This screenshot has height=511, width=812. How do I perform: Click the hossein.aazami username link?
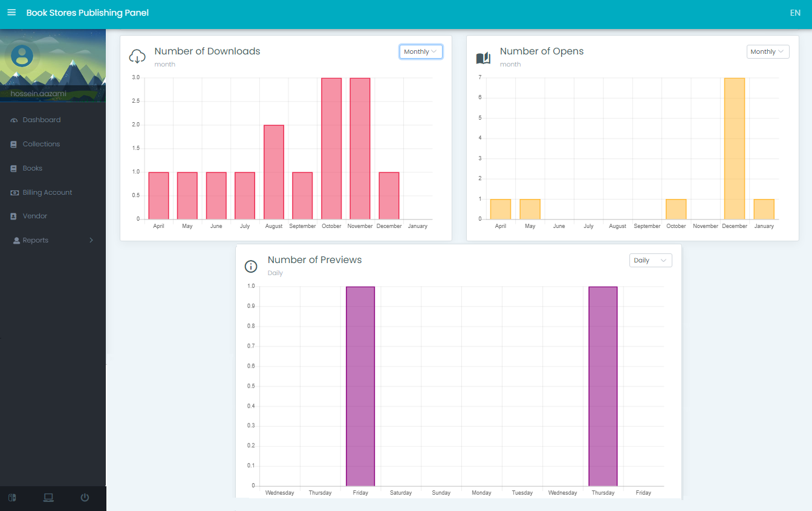click(38, 94)
